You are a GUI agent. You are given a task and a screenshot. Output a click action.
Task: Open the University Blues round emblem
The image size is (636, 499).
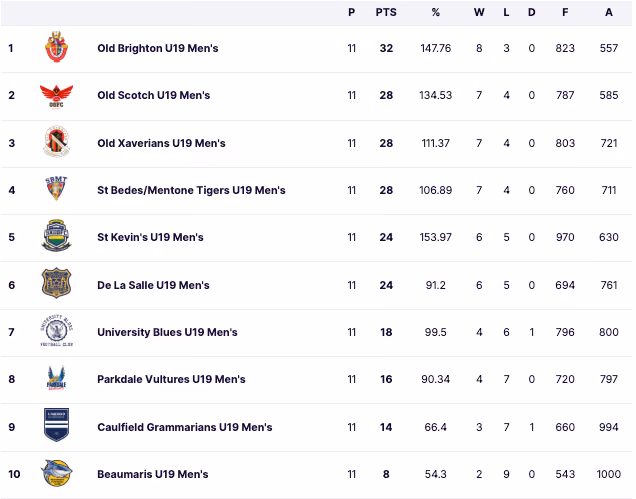coord(56,330)
